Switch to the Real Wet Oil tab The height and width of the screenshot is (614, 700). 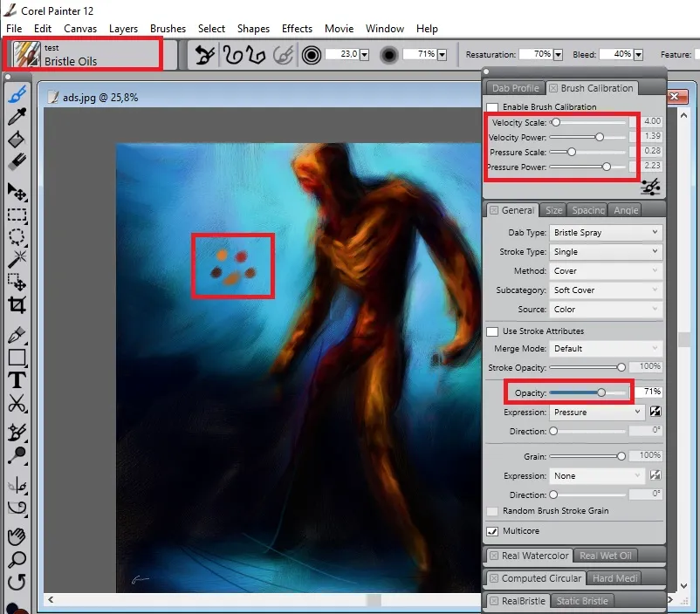[x=606, y=556]
